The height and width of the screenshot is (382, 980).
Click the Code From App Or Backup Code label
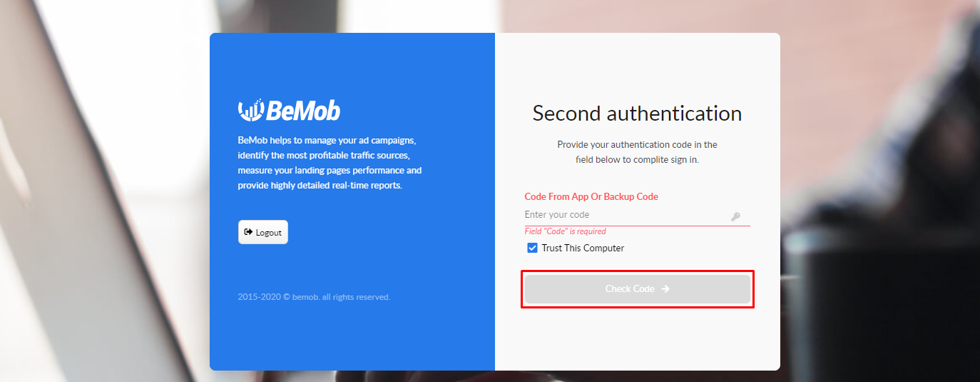pos(591,196)
